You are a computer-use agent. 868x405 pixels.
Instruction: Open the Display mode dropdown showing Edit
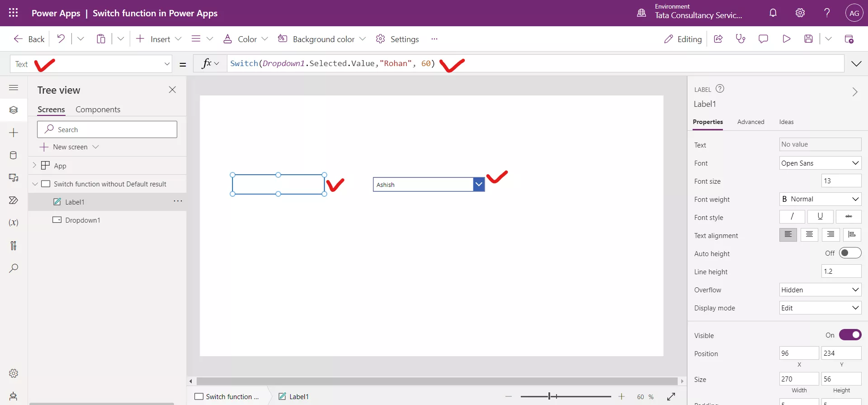pos(820,308)
